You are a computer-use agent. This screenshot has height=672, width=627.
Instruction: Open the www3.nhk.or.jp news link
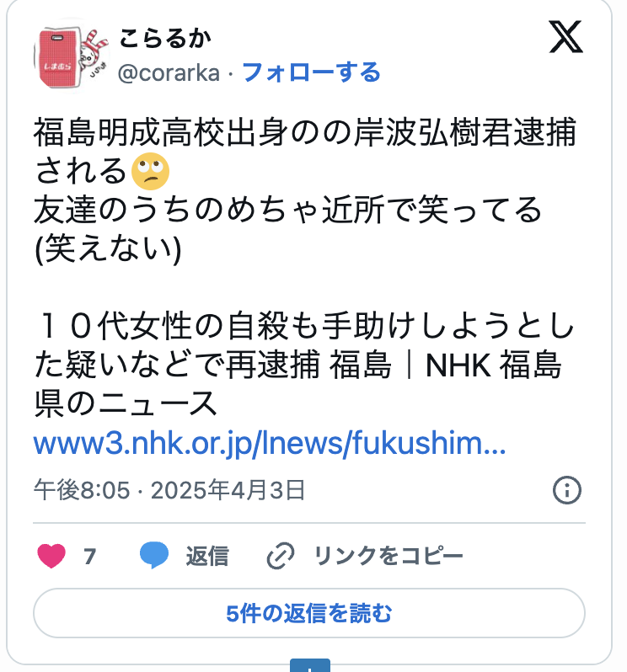(270, 443)
